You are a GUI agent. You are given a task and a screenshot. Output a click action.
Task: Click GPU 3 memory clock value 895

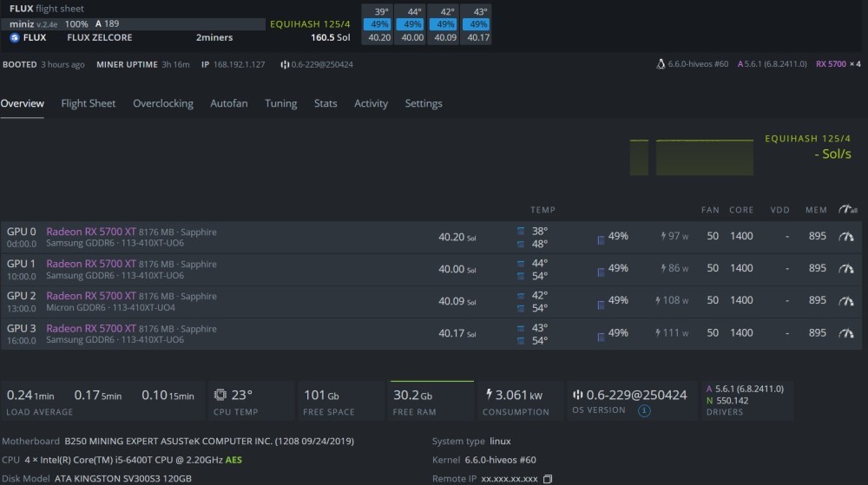click(817, 333)
